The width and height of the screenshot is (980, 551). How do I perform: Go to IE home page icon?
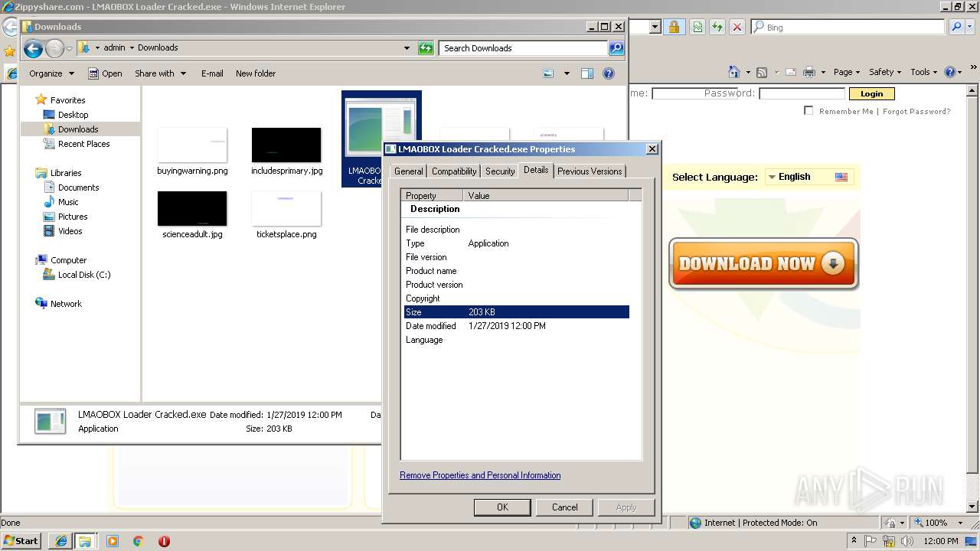tap(734, 72)
